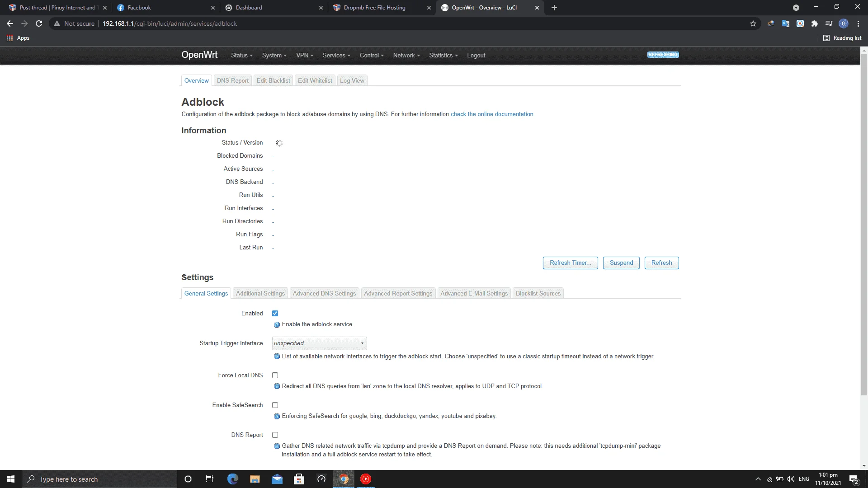
Task: Click the info icon under Enable SafeSearch
Action: click(x=277, y=416)
